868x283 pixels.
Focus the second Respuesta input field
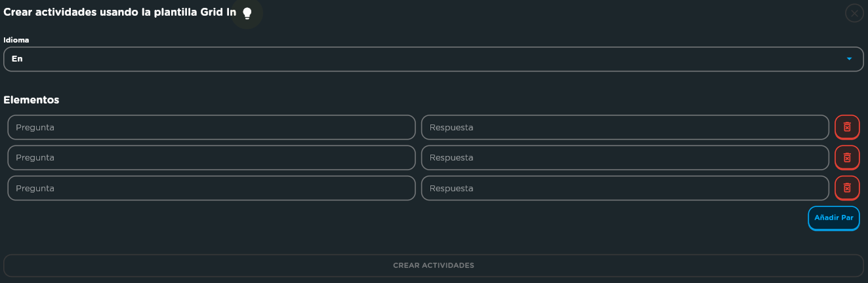tap(625, 157)
